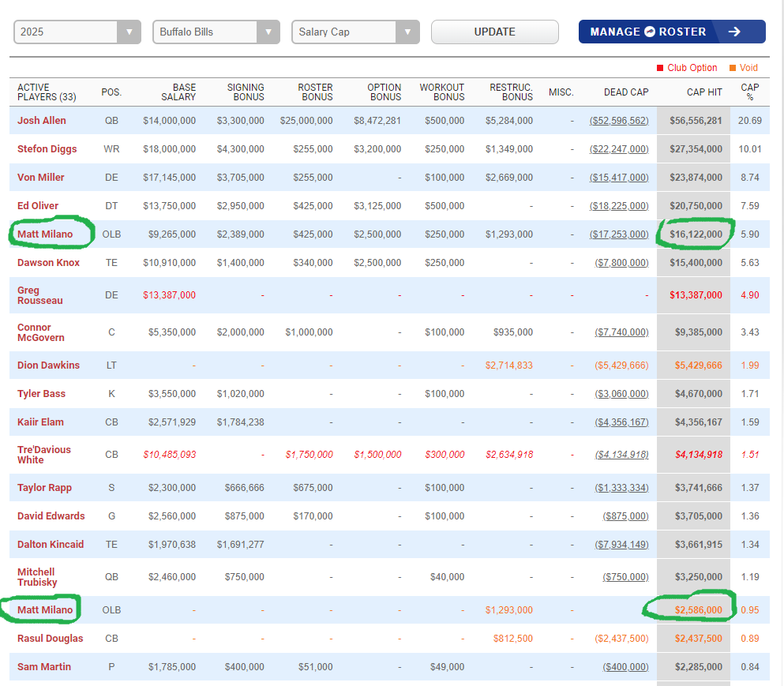Open Taylor Rapp's player link
Viewport: 784px width, 686px height.
(x=44, y=488)
